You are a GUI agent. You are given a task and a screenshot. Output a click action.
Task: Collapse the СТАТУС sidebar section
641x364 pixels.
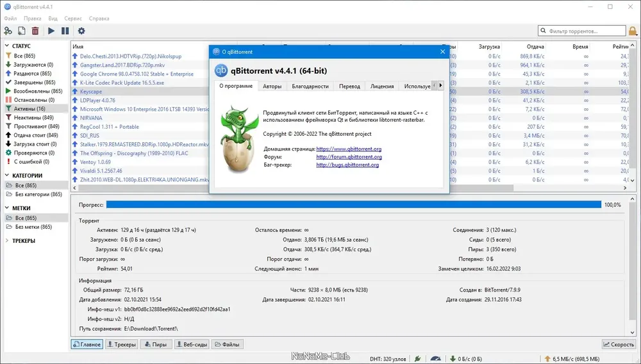pyautogui.click(x=7, y=46)
